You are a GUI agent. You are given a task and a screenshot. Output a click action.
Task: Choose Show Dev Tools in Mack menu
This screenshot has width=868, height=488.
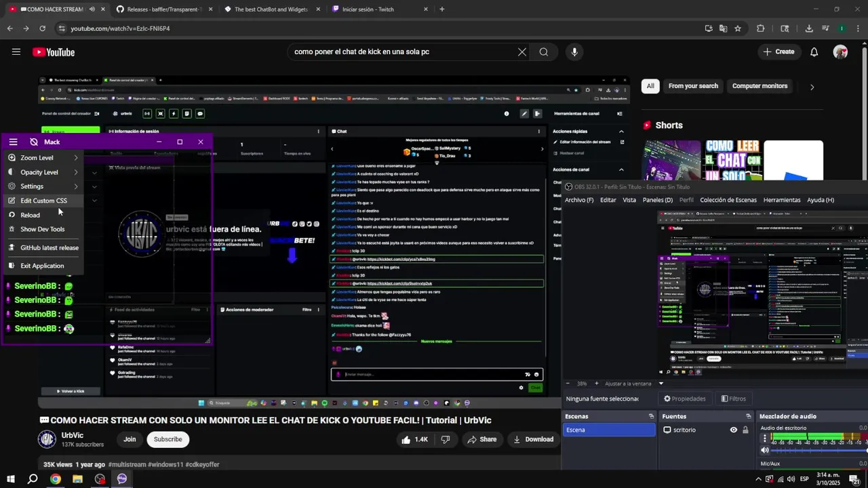click(x=43, y=229)
